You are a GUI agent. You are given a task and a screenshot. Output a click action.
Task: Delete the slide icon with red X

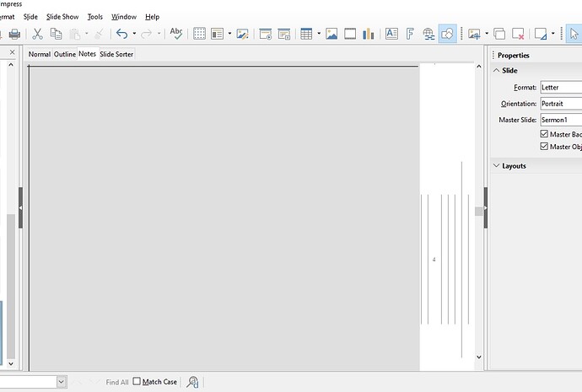pyautogui.click(x=518, y=34)
